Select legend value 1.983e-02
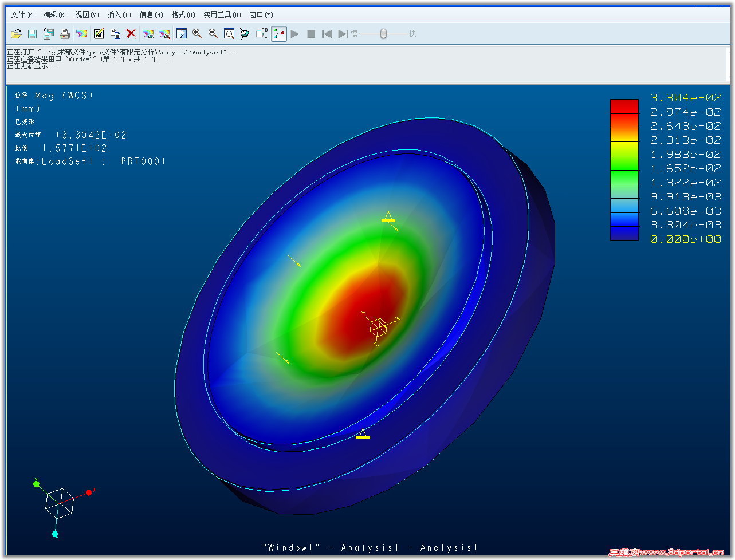Image resolution: width=735 pixels, height=560 pixels. (x=686, y=154)
